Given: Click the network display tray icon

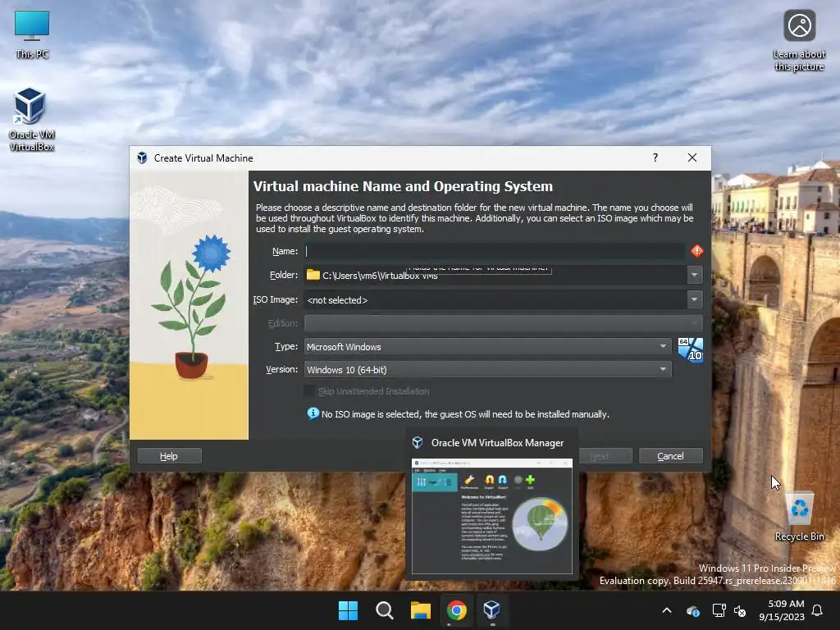Looking at the screenshot, I should (719, 610).
